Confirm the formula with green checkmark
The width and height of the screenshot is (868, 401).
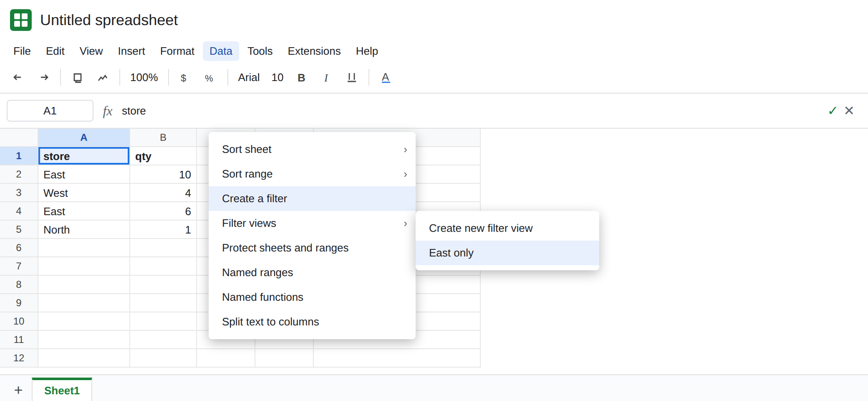[833, 111]
